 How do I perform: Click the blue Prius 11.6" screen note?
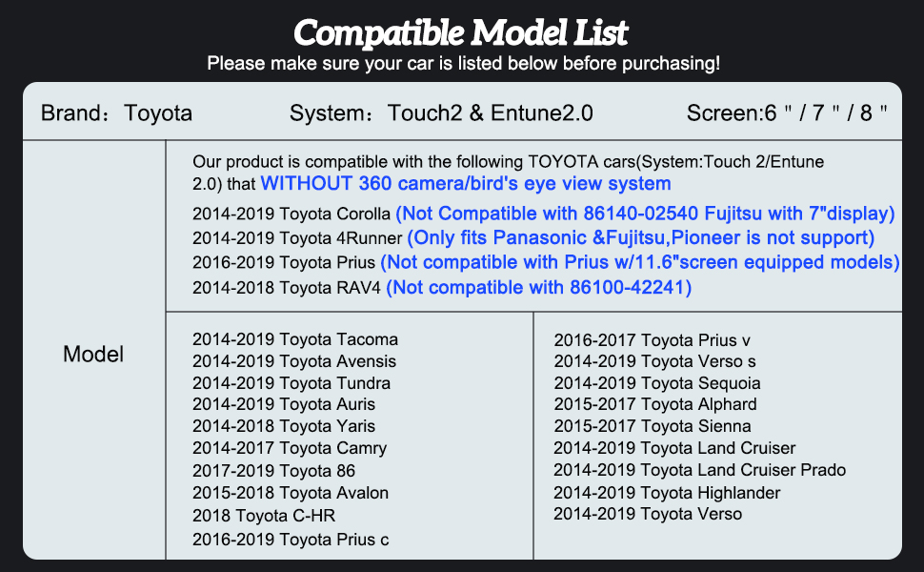(x=640, y=262)
